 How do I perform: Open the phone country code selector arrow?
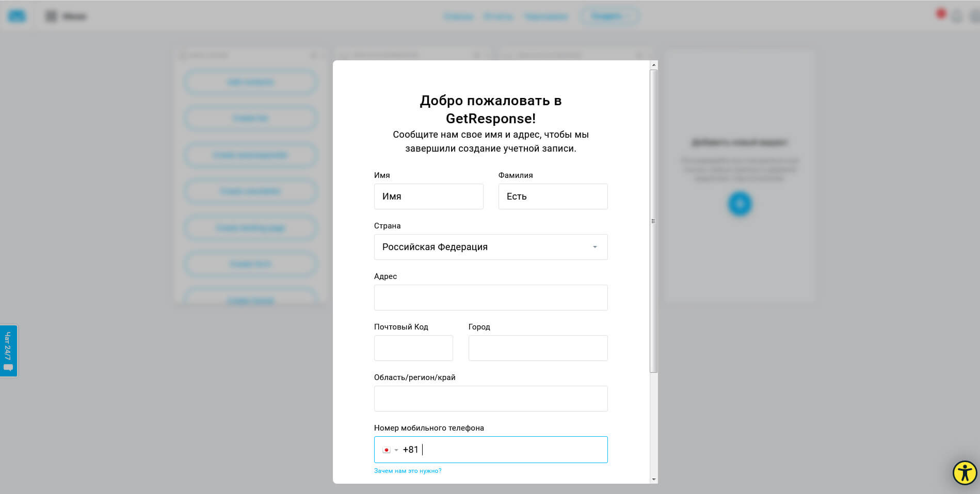pyautogui.click(x=396, y=450)
